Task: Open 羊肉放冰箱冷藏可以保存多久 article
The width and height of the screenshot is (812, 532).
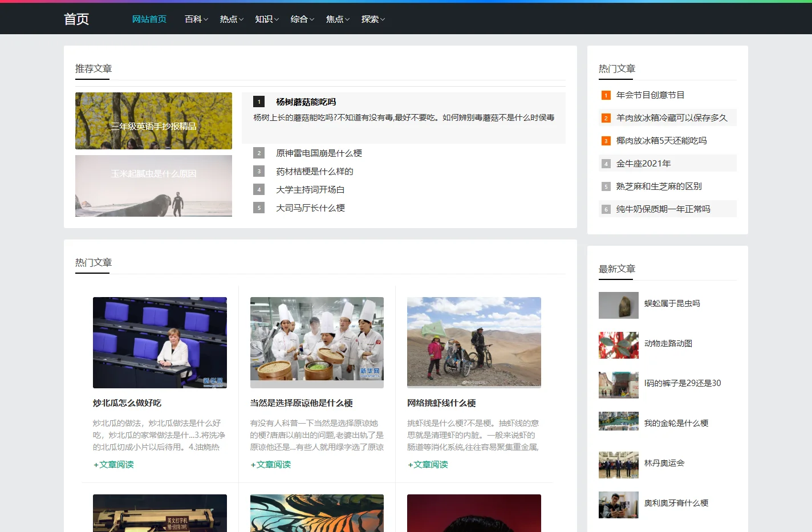Action: point(672,118)
